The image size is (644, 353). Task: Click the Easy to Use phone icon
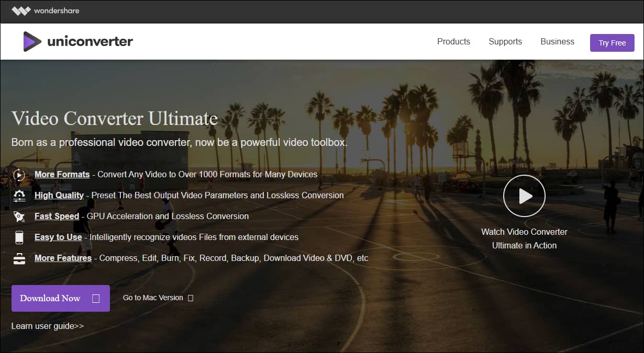(19, 237)
